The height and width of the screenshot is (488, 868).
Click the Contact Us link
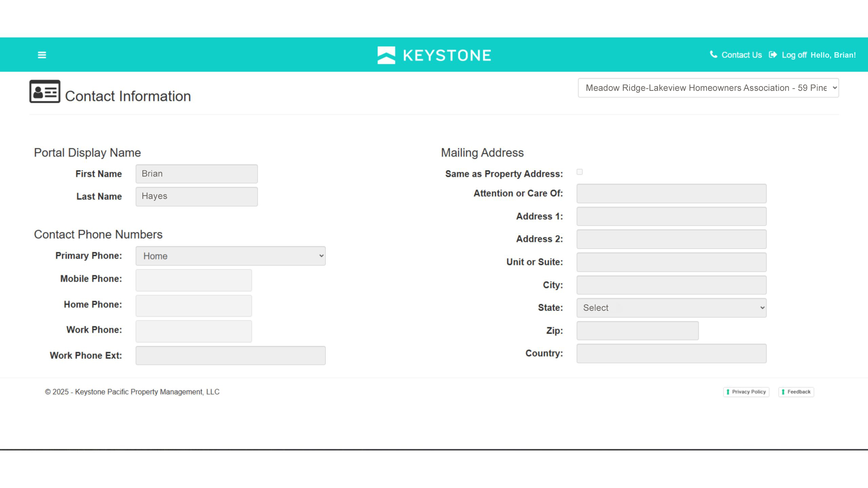pos(742,55)
